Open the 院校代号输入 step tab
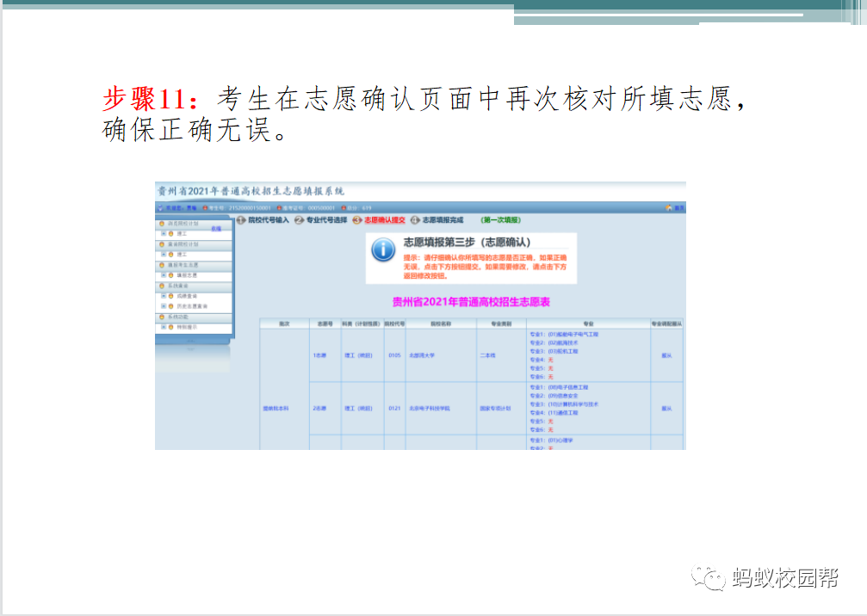Viewport: 867px width, 616px height. (268, 220)
